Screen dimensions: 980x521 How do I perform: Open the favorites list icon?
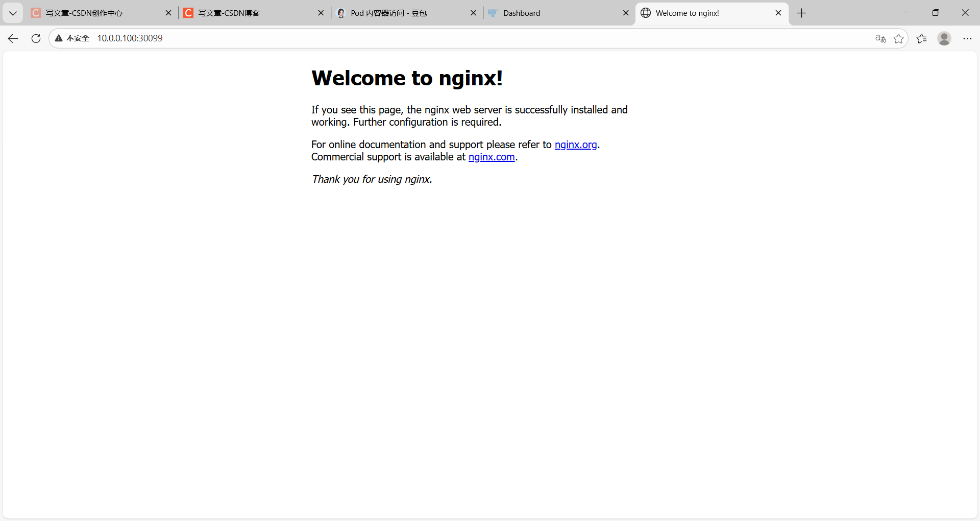922,38
